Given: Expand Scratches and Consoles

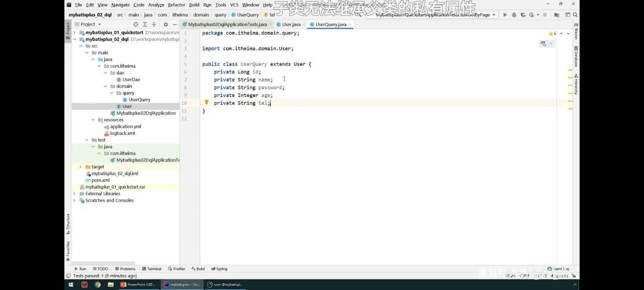Looking at the screenshot, I should click(x=75, y=200).
